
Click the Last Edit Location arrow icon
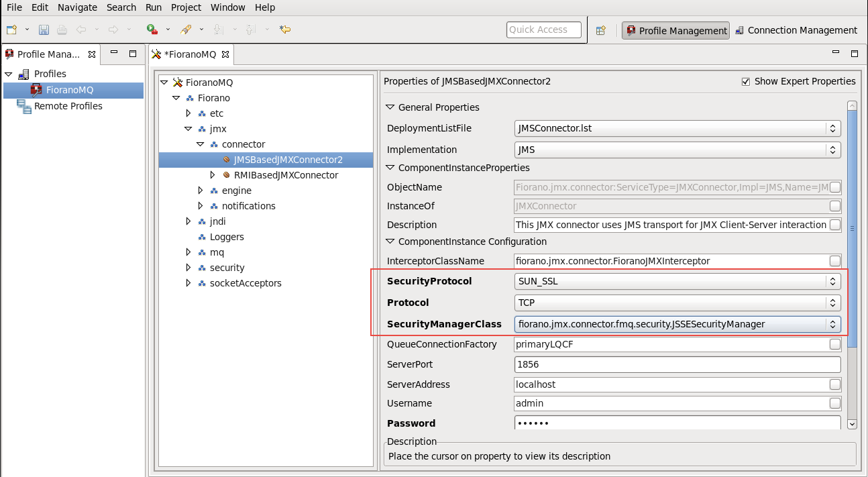pyautogui.click(x=285, y=30)
